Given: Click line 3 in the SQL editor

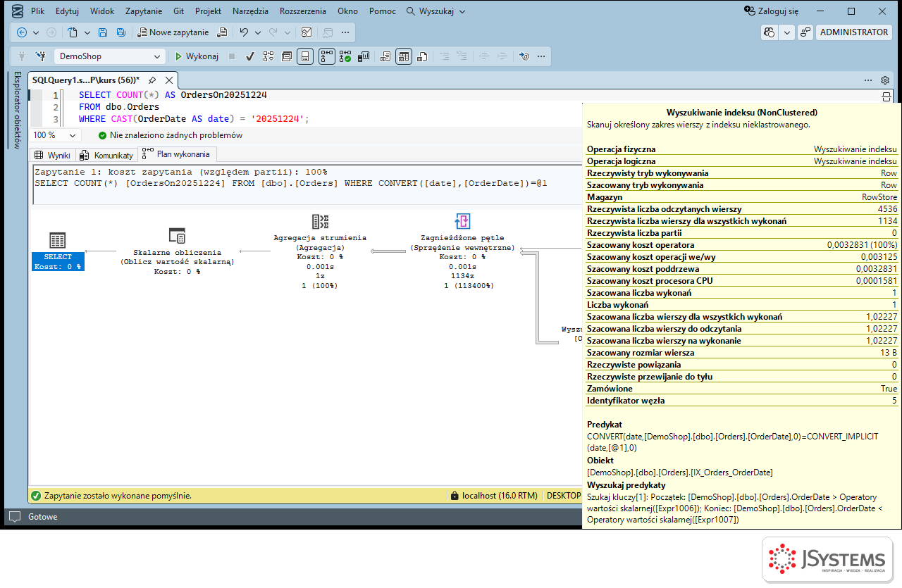Looking at the screenshot, I should 194,119.
